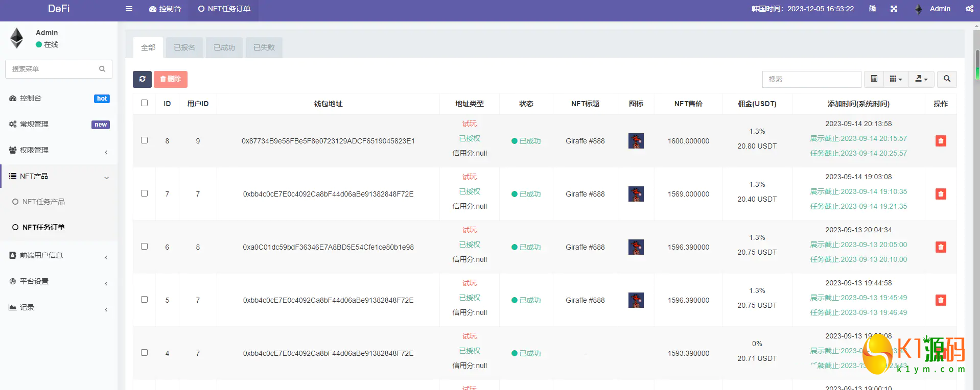Open Giraffe #888 thumbnail in row ID 6
The image size is (980, 390).
pos(636,247)
